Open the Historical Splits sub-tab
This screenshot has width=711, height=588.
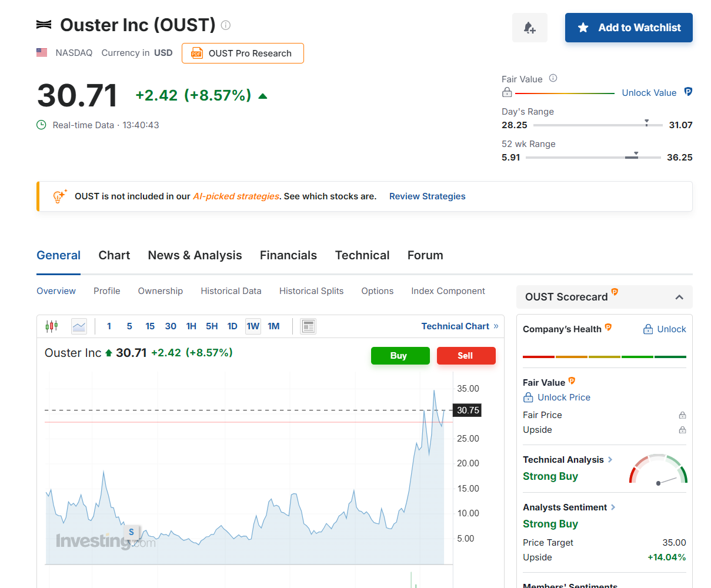coord(311,291)
